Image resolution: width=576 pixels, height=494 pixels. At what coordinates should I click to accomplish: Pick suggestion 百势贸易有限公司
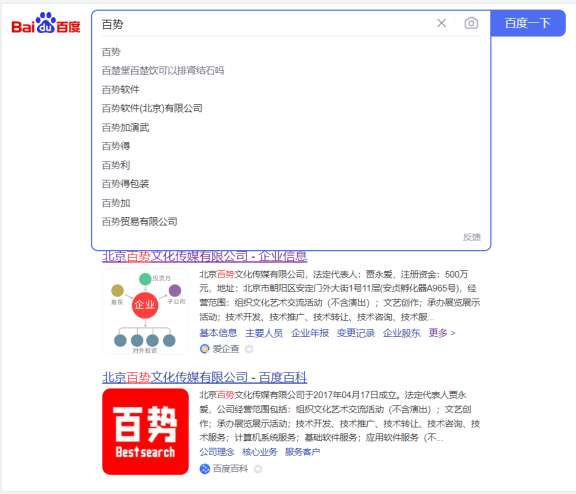[140, 221]
